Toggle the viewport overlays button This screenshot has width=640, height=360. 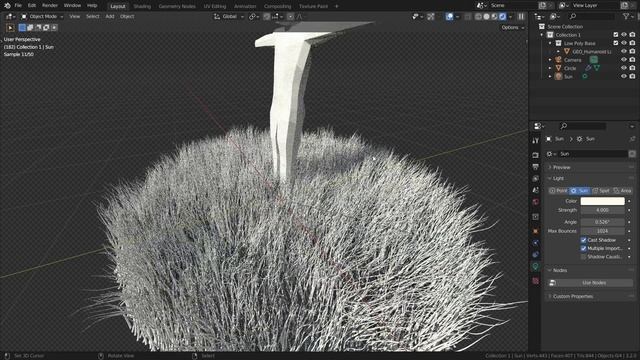coord(449,17)
